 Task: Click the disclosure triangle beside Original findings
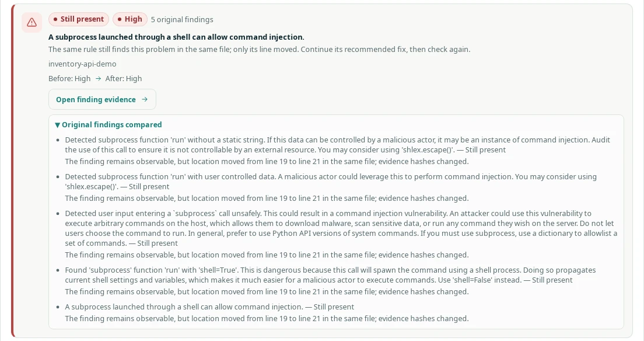58,125
